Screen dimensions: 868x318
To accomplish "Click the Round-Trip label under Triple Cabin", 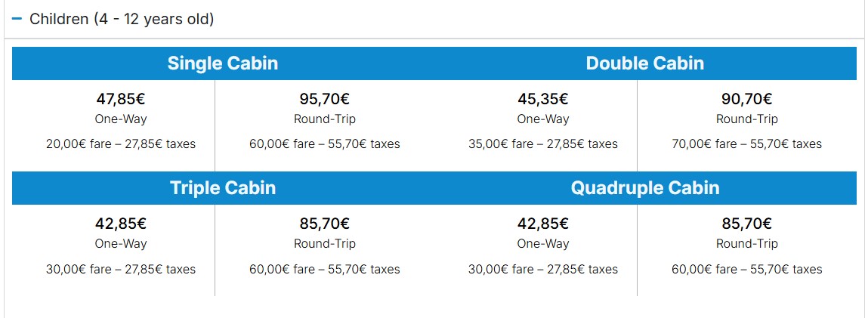I will coord(324,244).
